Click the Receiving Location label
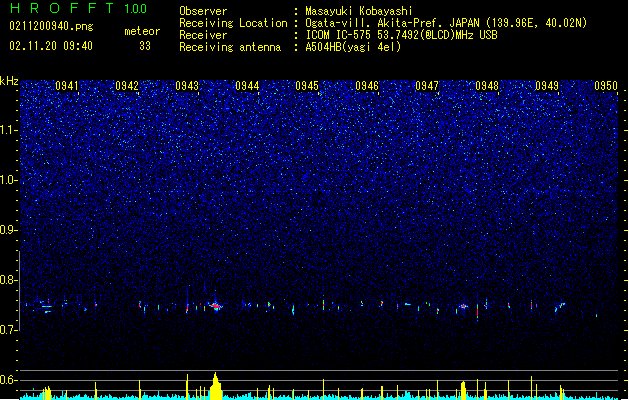This screenshot has width=629, height=400. (x=233, y=23)
